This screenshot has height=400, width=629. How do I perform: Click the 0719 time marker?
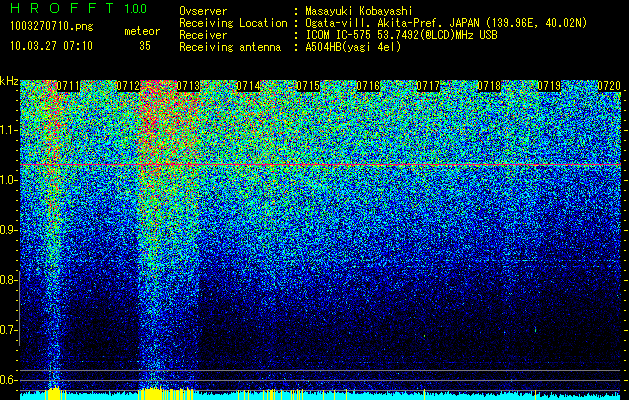(x=549, y=86)
